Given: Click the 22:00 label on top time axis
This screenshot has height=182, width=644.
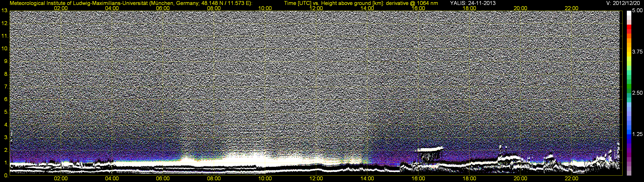Looking at the screenshot, I should (x=571, y=8).
